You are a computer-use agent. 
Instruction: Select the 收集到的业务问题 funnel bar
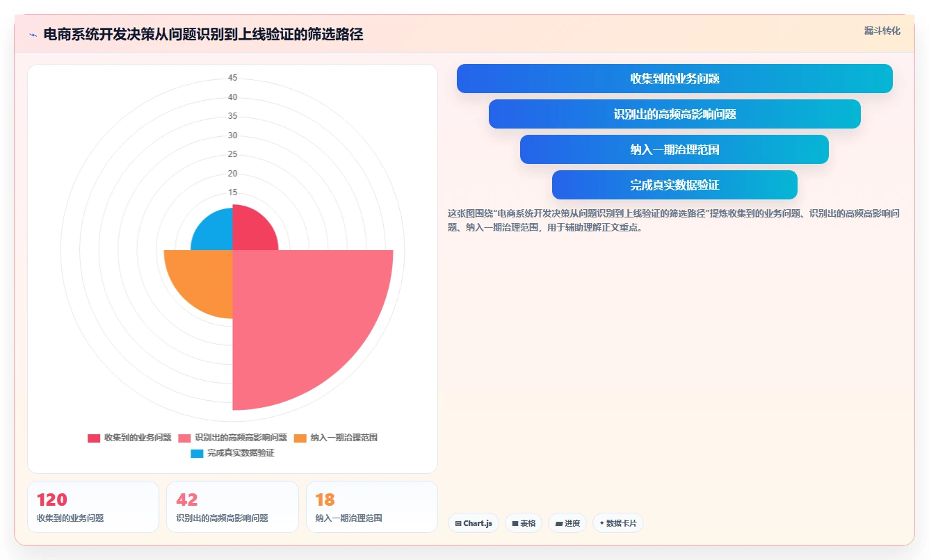(x=674, y=79)
